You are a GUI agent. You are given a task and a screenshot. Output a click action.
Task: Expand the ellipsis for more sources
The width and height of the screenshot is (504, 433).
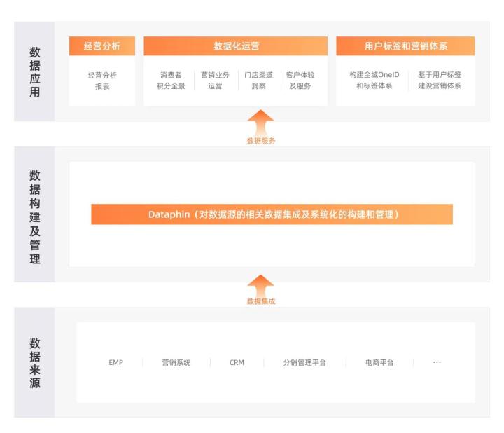click(x=437, y=363)
